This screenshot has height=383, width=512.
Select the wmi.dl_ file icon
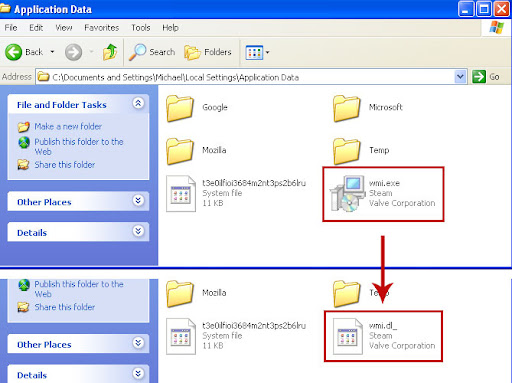click(347, 336)
